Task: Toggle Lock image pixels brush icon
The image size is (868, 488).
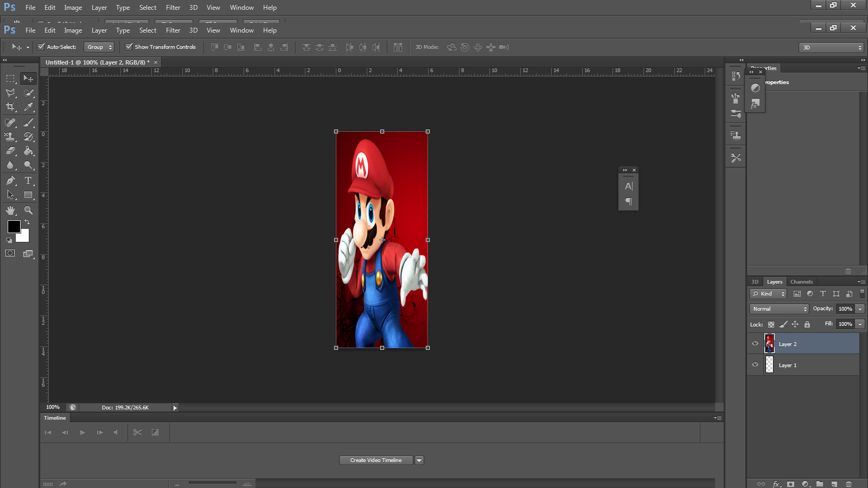Action: (783, 324)
